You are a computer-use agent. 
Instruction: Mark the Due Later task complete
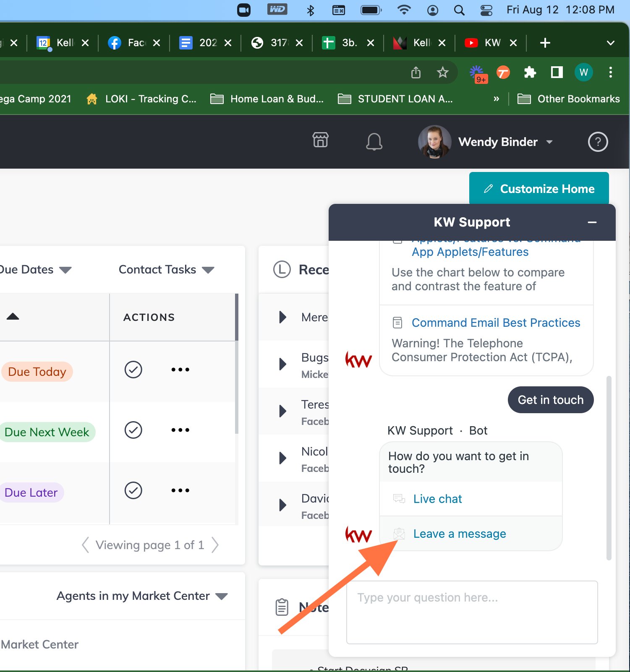click(133, 490)
